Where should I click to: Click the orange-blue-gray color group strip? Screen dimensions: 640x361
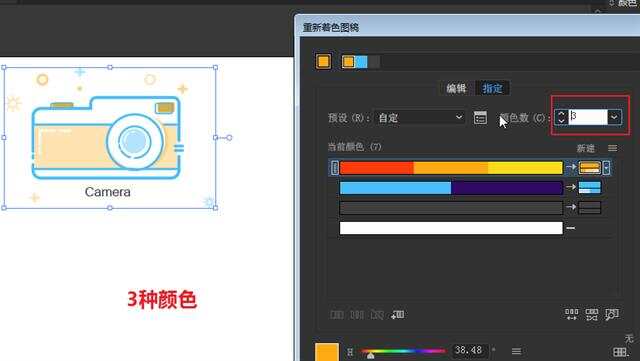click(x=361, y=62)
